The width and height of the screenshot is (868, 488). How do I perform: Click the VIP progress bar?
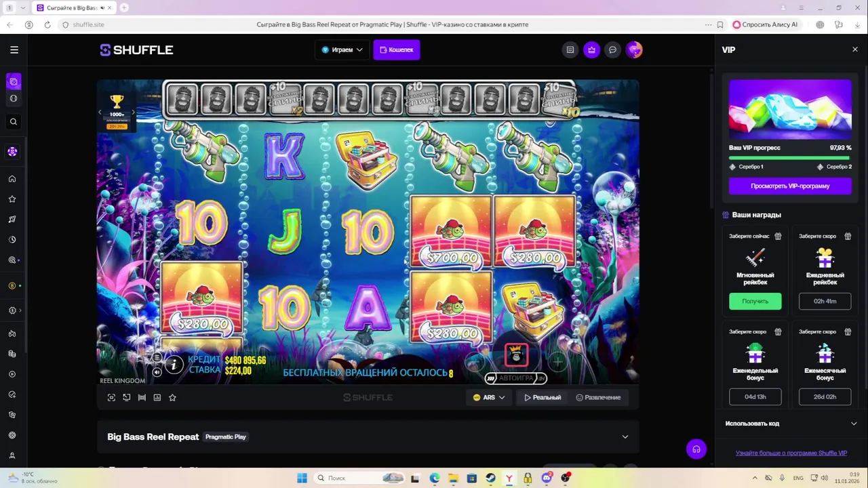tap(790, 158)
